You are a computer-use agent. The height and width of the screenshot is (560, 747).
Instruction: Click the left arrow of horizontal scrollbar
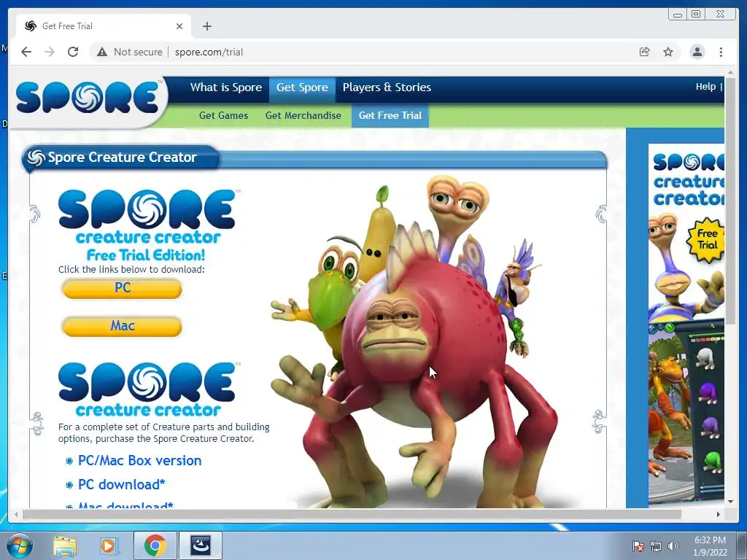tap(16, 514)
